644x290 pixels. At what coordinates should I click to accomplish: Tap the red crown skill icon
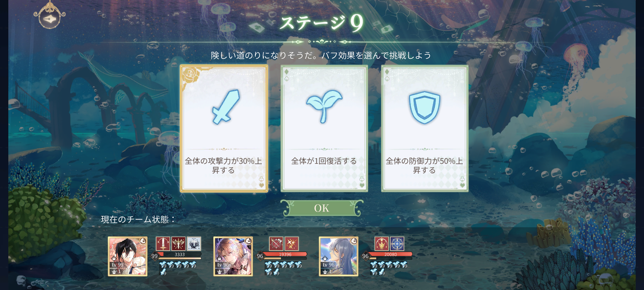382,244
